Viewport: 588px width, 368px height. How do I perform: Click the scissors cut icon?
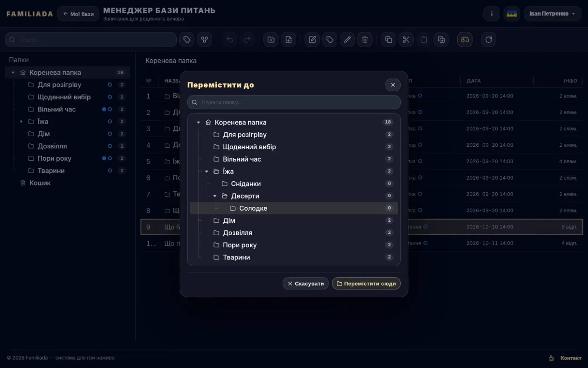[x=406, y=40]
